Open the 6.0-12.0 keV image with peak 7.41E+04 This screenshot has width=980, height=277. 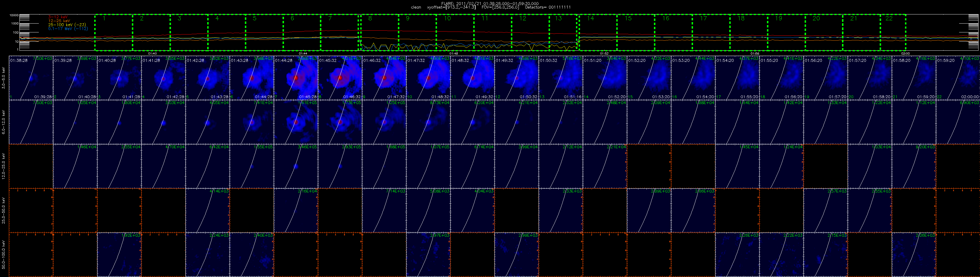point(251,122)
